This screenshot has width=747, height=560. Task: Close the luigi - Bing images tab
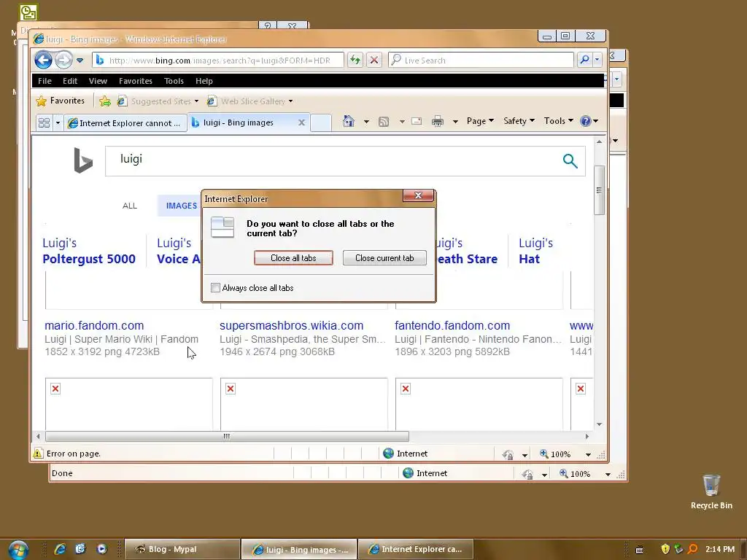[301, 122]
